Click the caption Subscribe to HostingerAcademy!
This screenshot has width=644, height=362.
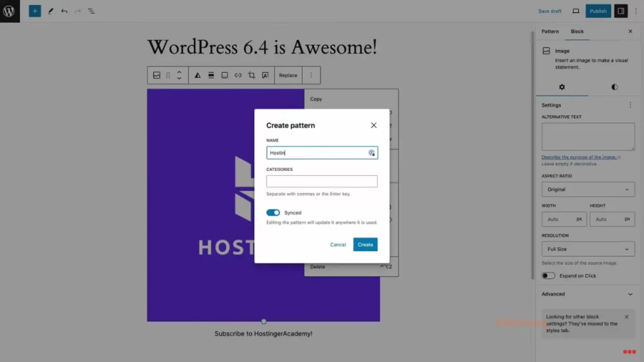tap(264, 334)
